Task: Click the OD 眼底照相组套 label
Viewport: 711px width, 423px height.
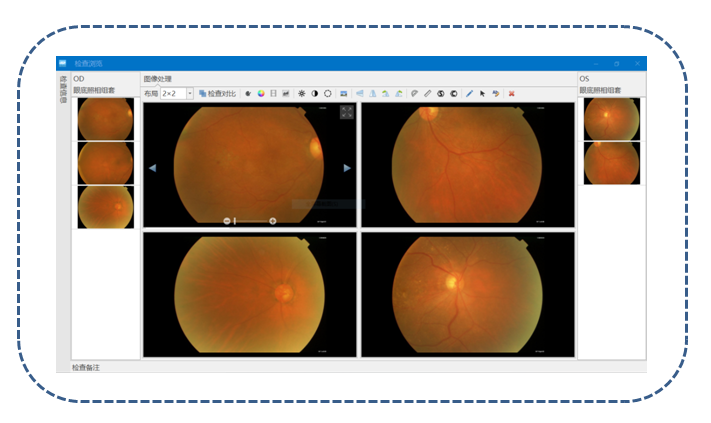Action: tap(94, 90)
